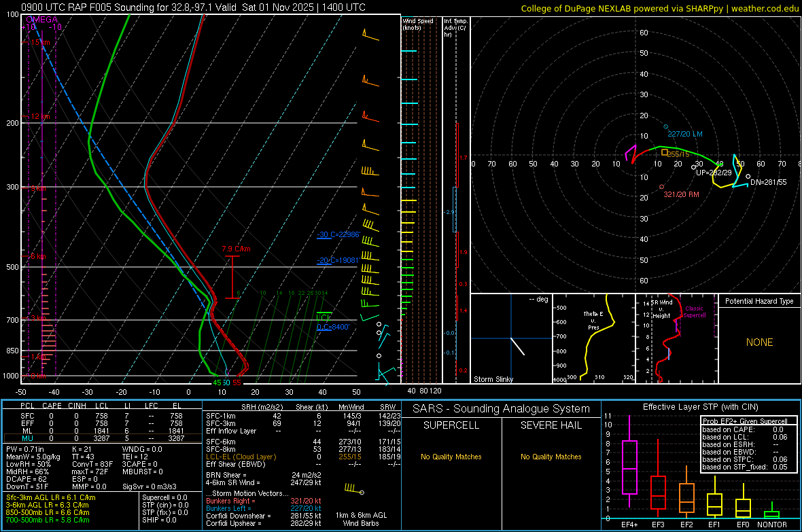Click the Wind Speed (knots) panel header
The width and height of the screenshot is (802, 532).
(x=417, y=24)
